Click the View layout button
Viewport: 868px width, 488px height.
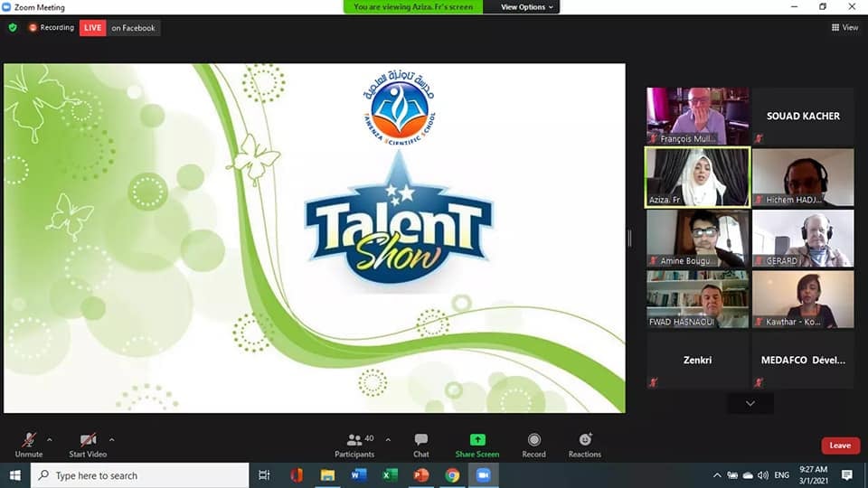click(x=844, y=27)
